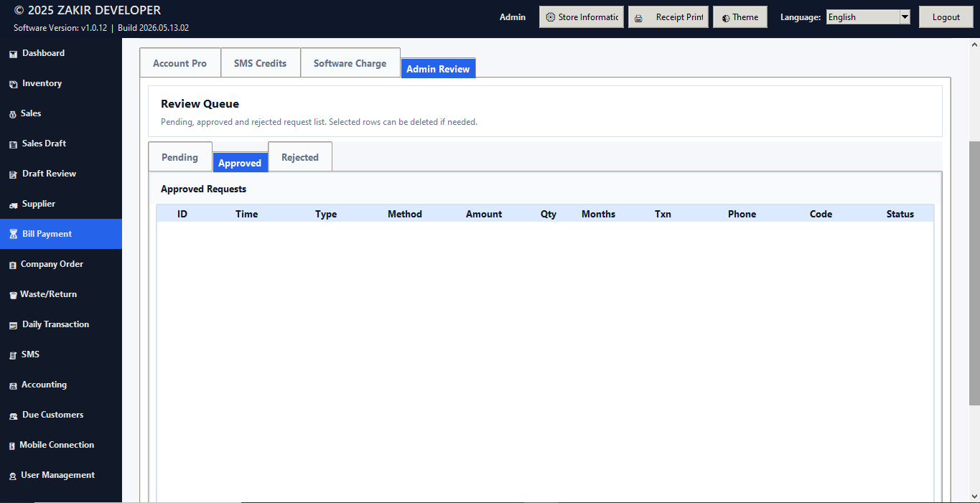Click the Admin user label

(x=513, y=17)
